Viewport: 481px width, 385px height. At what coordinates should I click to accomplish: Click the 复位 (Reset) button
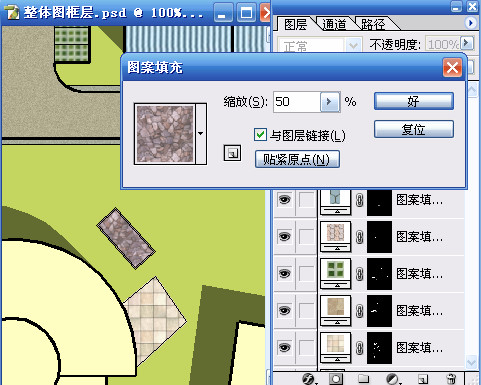(413, 129)
